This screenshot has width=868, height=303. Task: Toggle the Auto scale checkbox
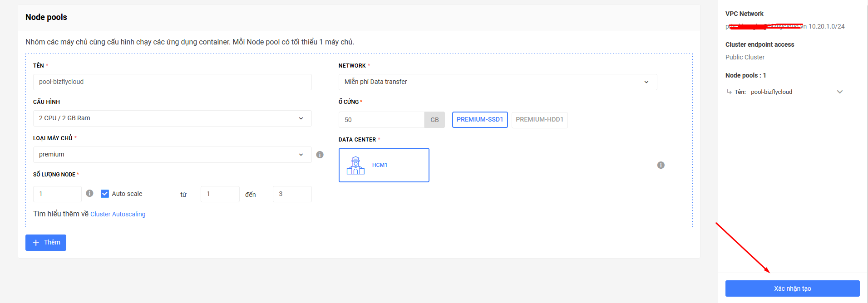(x=105, y=194)
